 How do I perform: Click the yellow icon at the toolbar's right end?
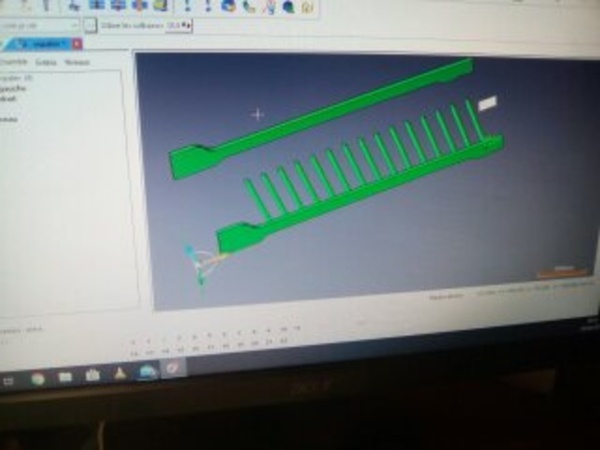pos(307,6)
